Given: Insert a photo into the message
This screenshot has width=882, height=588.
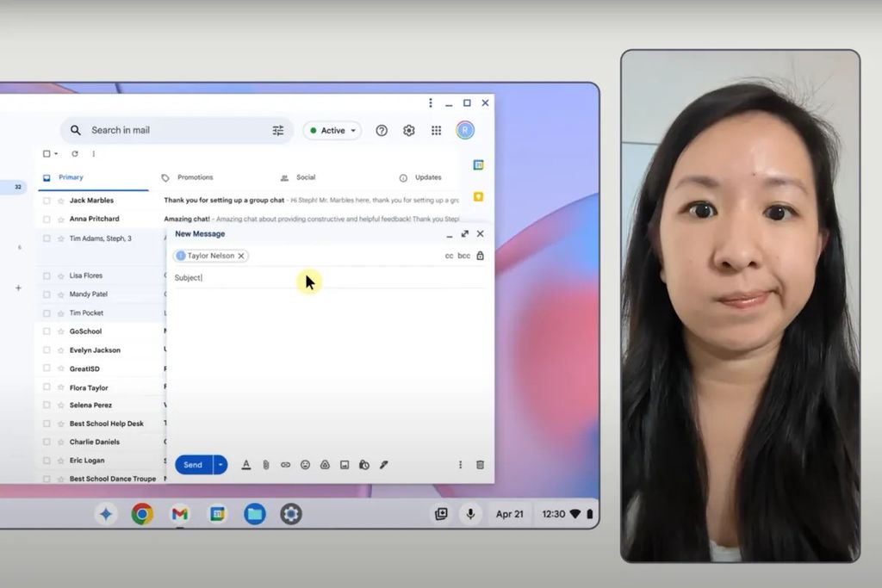Looking at the screenshot, I should (344, 464).
